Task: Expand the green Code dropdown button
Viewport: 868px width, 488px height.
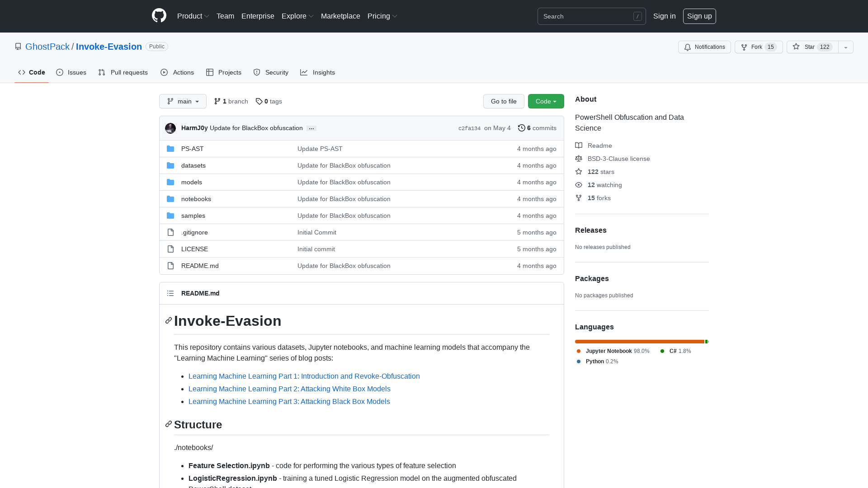Action: (546, 101)
